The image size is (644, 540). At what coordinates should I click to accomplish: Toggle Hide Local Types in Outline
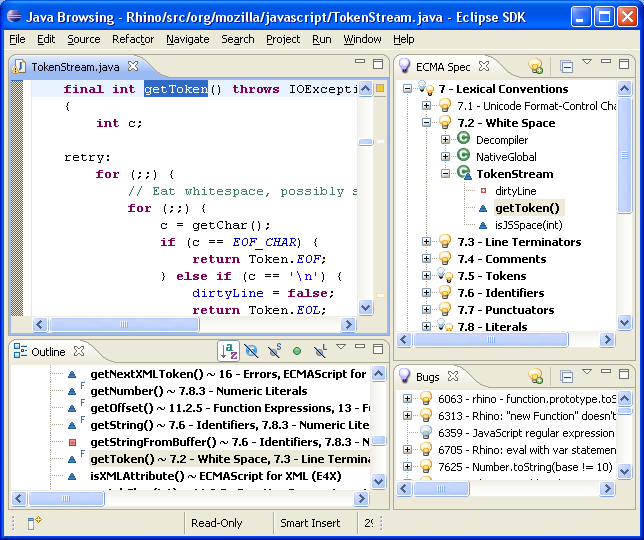click(320, 352)
